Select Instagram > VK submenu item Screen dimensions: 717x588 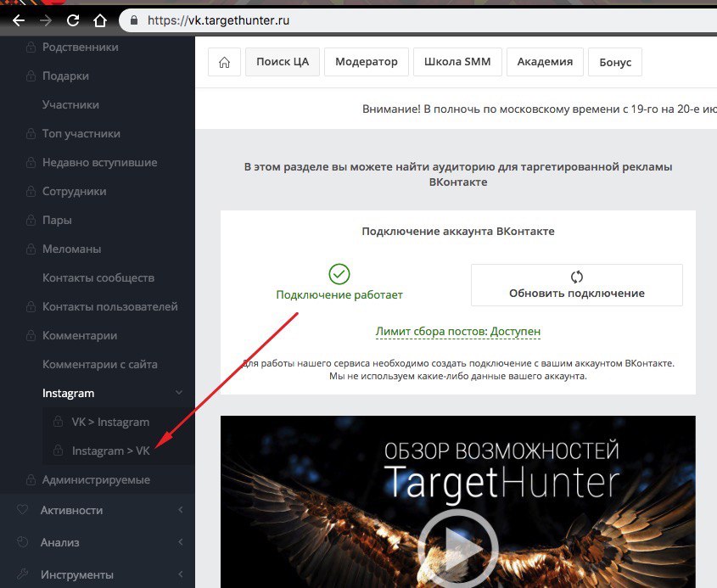click(x=110, y=451)
